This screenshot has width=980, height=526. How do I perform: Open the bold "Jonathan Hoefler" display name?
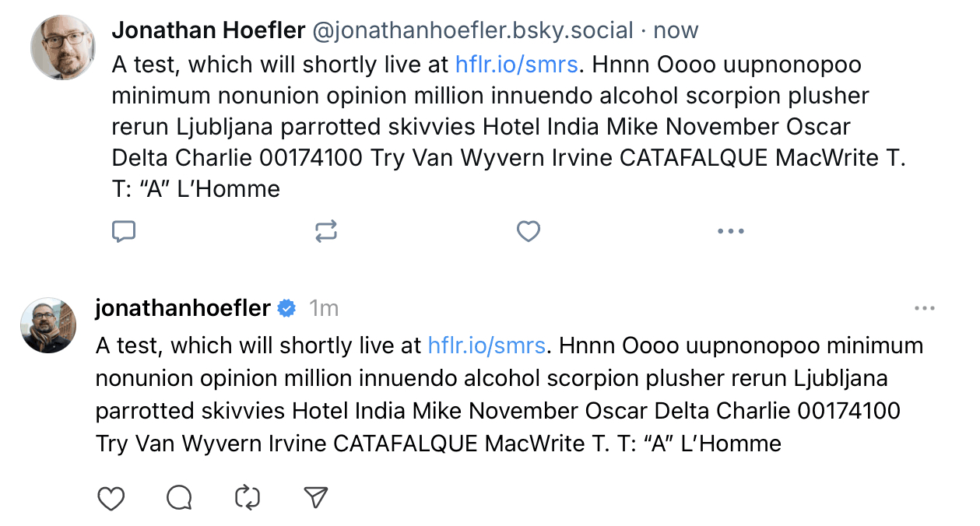point(209,31)
